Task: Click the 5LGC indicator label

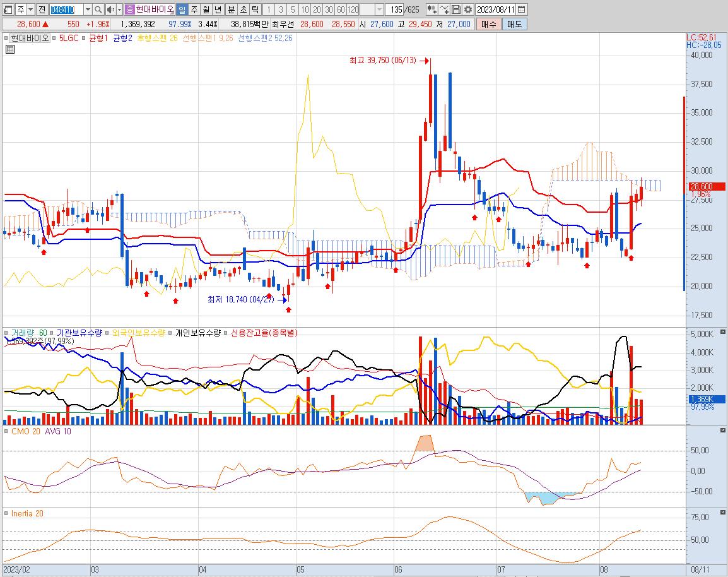Action: pyautogui.click(x=69, y=38)
